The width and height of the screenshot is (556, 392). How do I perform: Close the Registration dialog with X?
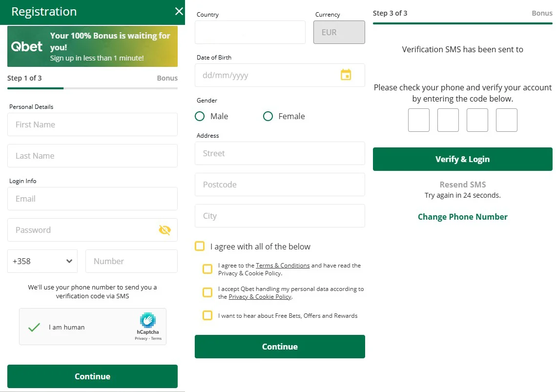point(179,12)
